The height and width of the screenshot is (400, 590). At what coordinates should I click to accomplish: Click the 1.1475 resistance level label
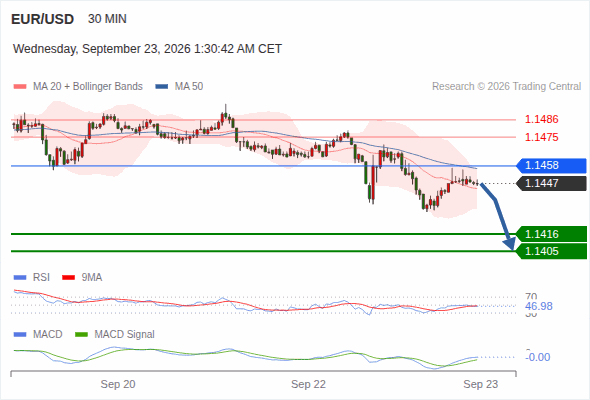541,137
